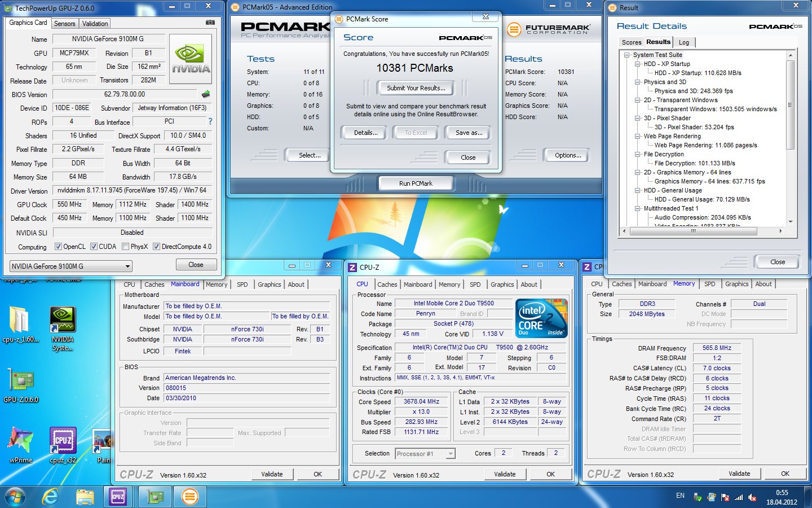Click the Result tree vertical scrollbar thumb

(790, 105)
